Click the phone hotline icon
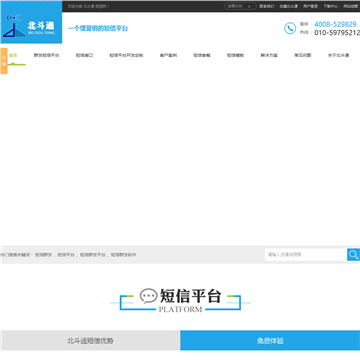Image resolution: width=360 pixels, height=360 pixels. click(x=290, y=28)
